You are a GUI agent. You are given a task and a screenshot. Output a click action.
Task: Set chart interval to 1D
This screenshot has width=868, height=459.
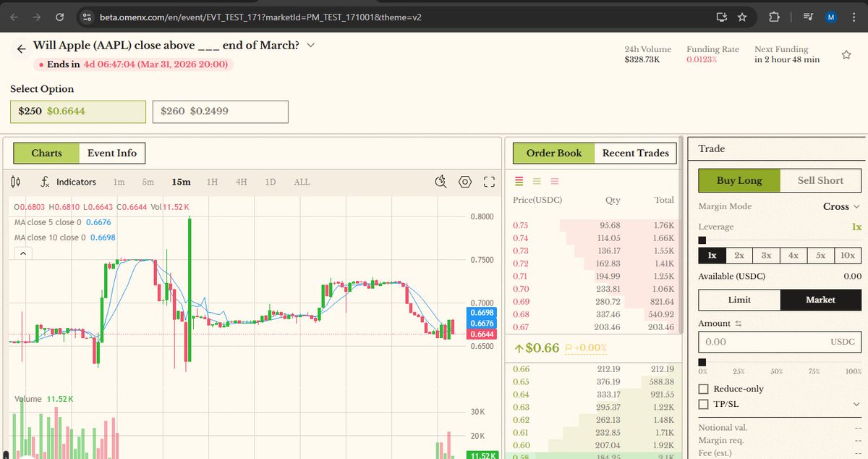[270, 182]
